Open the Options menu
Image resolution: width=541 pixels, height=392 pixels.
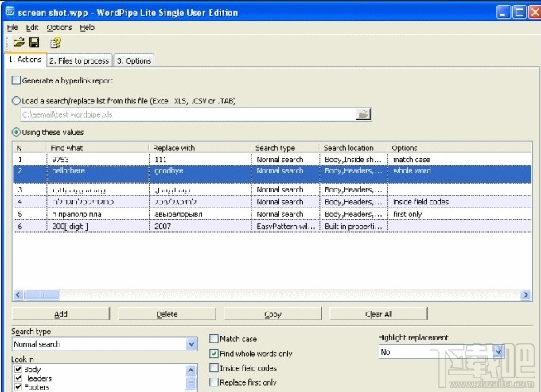tap(59, 28)
